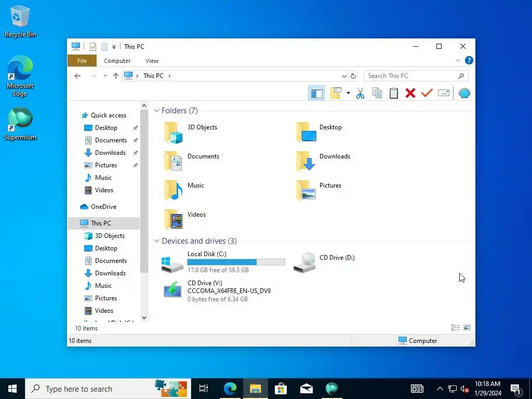Click the Copy toolbar icon

pos(377,93)
